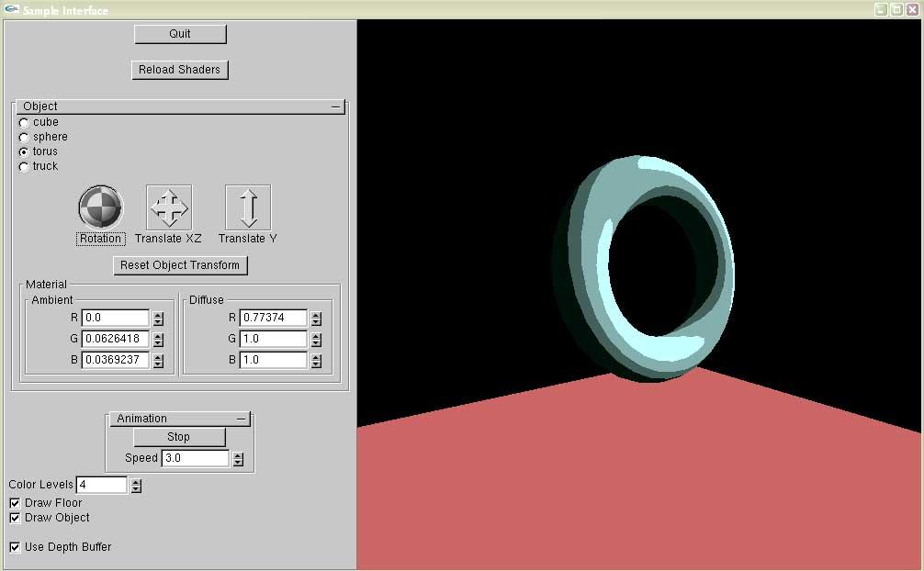Click the Translate XZ arrows icon
The image size is (924, 571).
click(x=169, y=207)
